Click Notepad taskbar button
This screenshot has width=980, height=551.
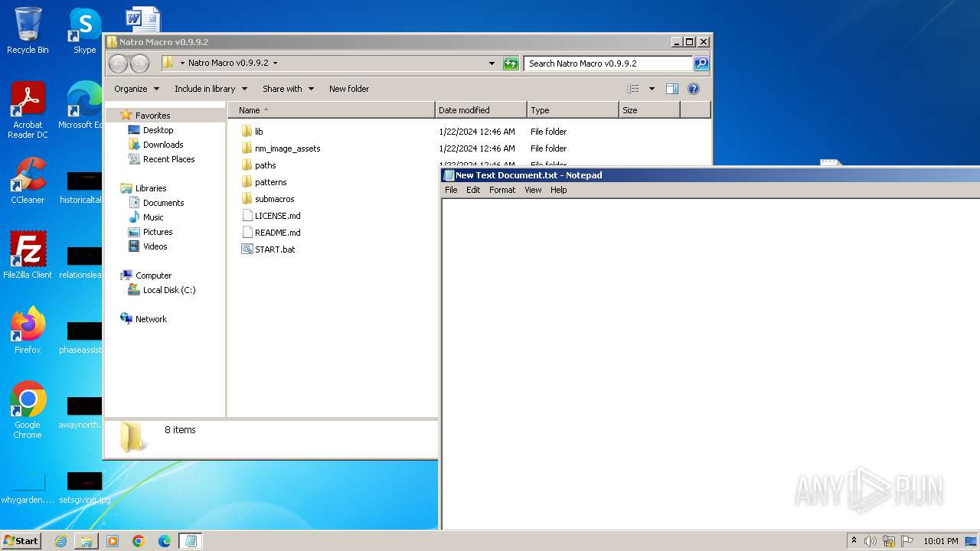click(191, 541)
